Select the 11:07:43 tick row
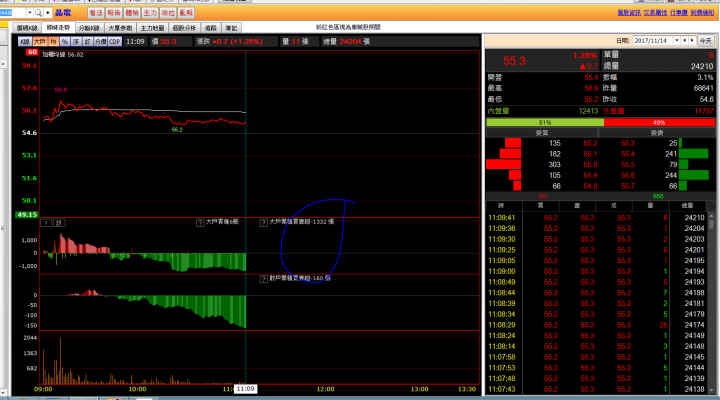This screenshot has width=720, height=400. 597,389
